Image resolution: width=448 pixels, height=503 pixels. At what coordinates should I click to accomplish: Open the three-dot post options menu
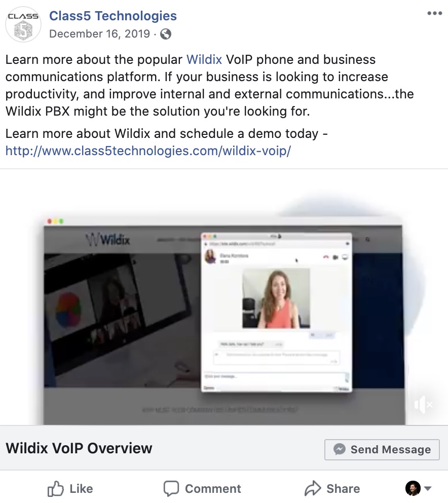434,13
